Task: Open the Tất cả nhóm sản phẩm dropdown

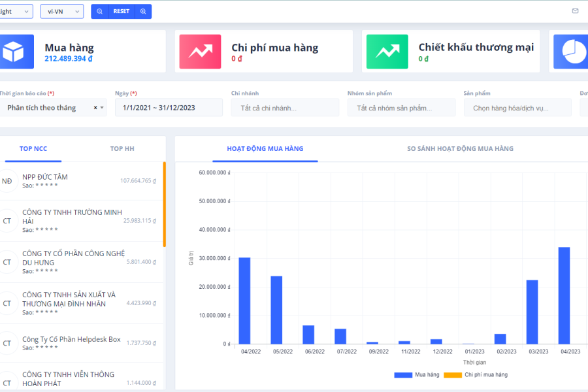Action: click(x=401, y=108)
